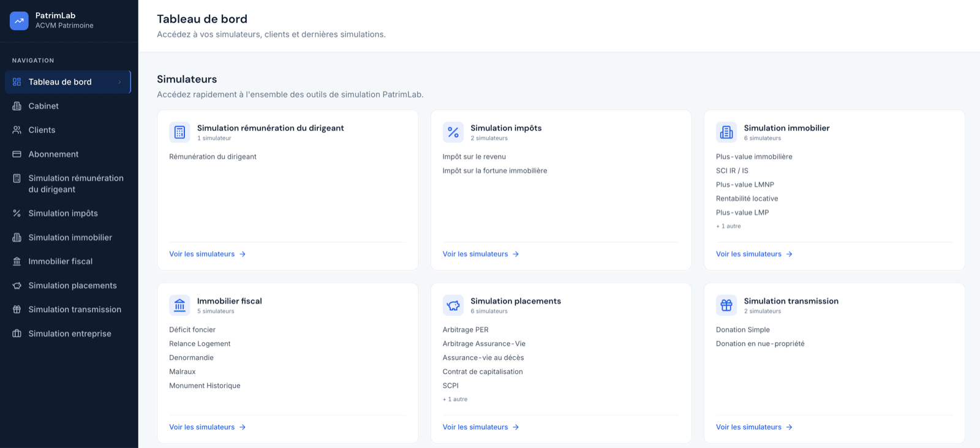Click Voir les simulateurs on Simulation immobilier card
The height and width of the screenshot is (448, 980).
[755, 254]
